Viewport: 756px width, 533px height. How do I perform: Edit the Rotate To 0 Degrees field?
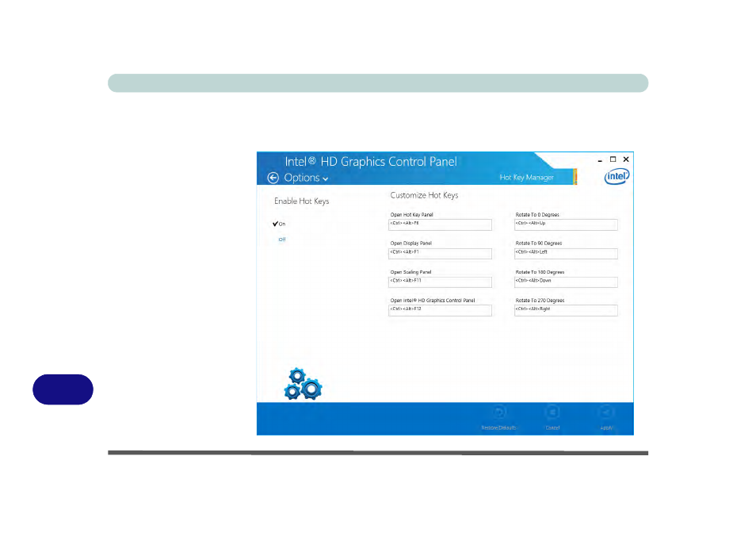(566, 224)
